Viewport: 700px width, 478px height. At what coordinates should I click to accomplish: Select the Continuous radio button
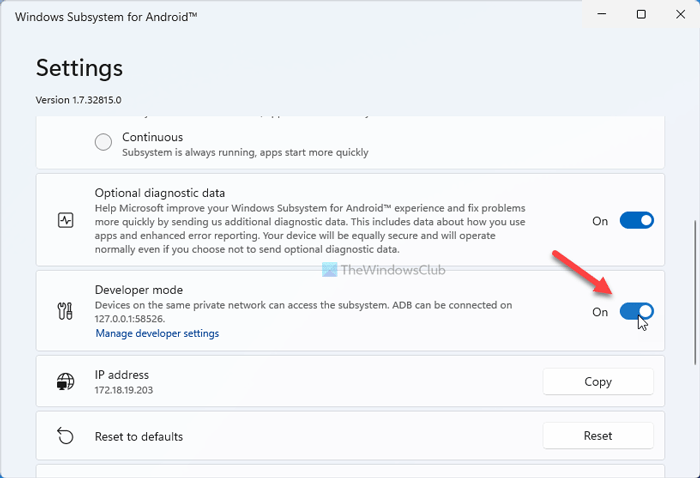[x=103, y=143]
